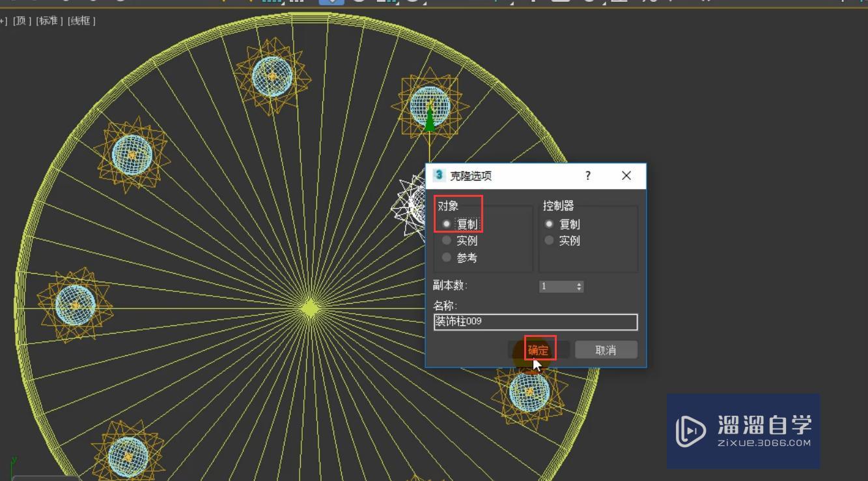Select 复制 radio under 对象 group
The image size is (868, 481).
[447, 224]
